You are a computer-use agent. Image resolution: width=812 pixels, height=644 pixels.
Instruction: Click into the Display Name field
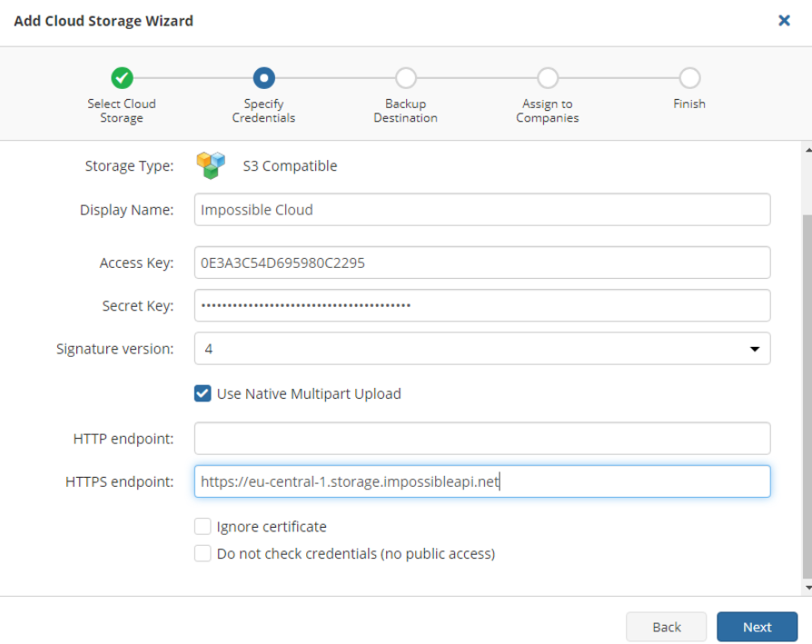point(482,210)
